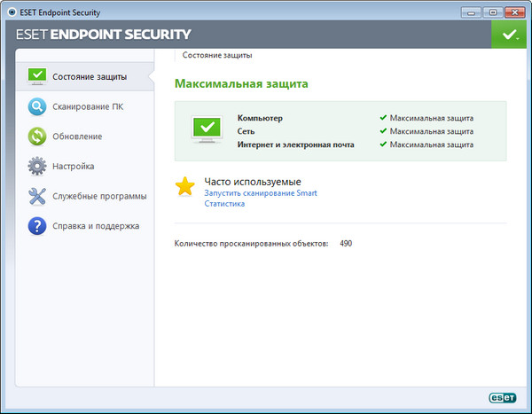This screenshot has width=532, height=414.
Task: Click the Запустить сканирование Smart link
Action: coord(260,192)
